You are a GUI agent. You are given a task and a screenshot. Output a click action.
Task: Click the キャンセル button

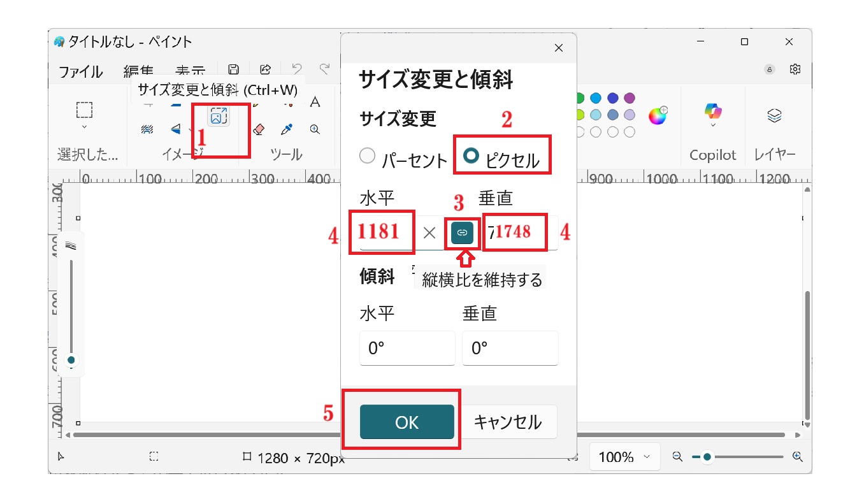point(508,422)
